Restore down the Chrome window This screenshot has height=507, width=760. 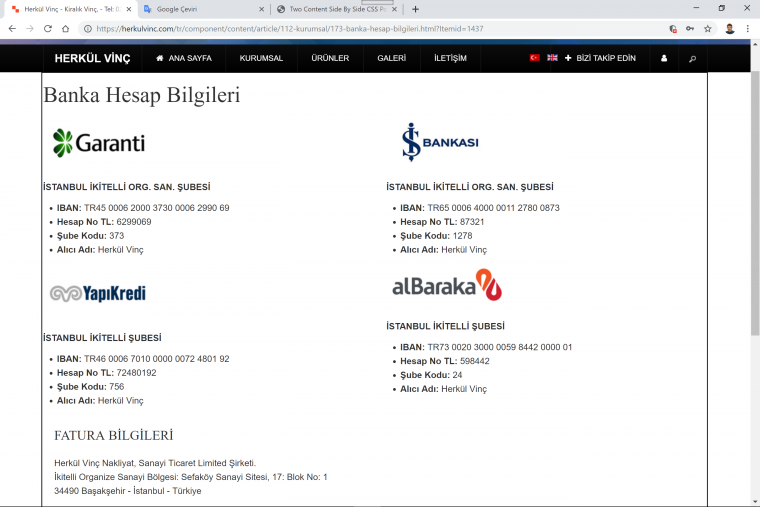pos(722,8)
